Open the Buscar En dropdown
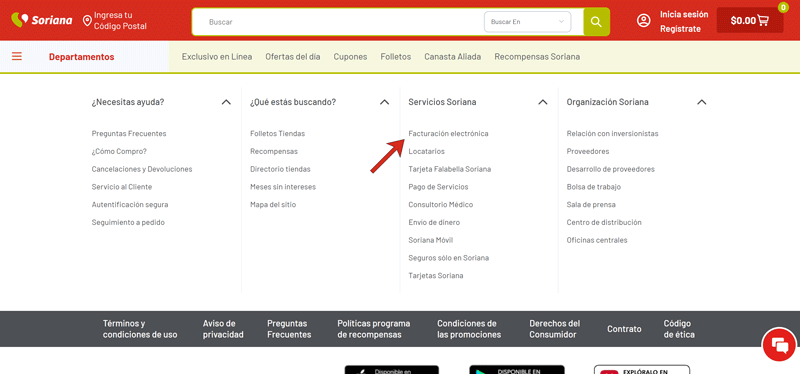Screen dimensions: 800x374 pyautogui.click(x=528, y=22)
